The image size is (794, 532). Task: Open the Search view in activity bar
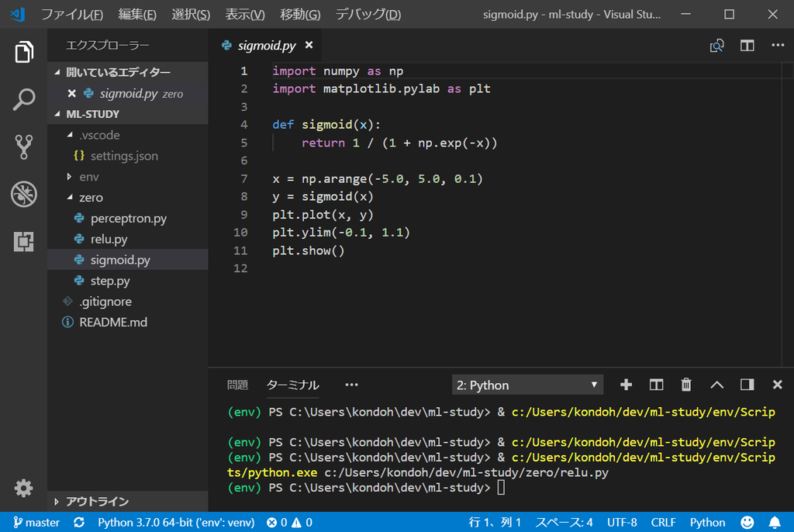coord(24,99)
